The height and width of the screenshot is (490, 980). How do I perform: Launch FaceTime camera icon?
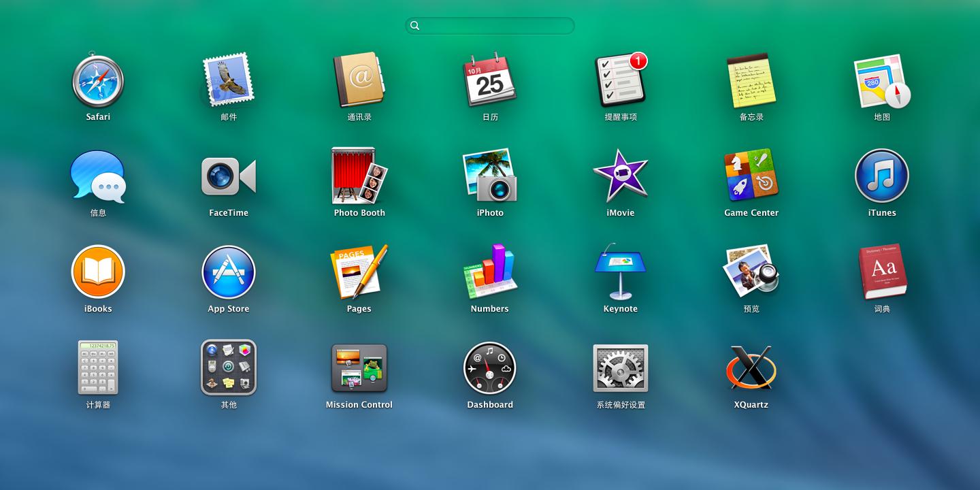229,176
